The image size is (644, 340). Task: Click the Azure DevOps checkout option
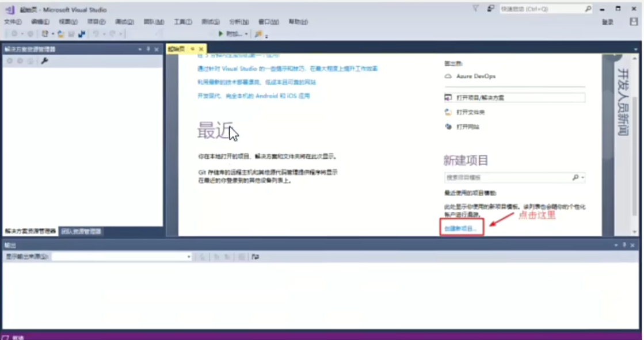470,77
